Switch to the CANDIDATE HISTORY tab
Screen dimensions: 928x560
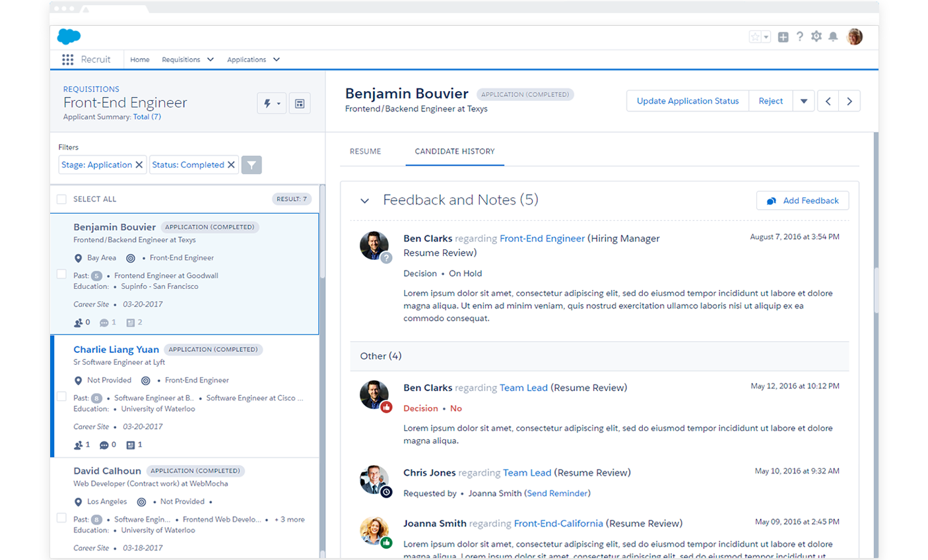coord(455,151)
